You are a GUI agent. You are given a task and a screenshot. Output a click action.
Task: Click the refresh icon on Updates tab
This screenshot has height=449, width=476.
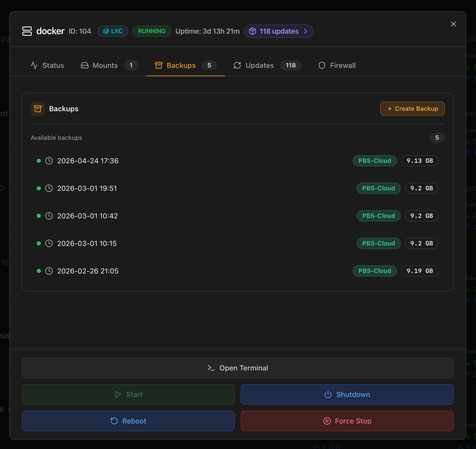pyautogui.click(x=237, y=65)
